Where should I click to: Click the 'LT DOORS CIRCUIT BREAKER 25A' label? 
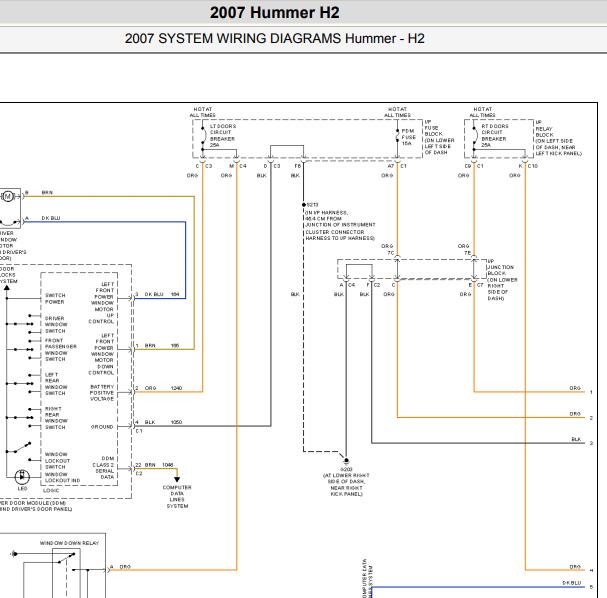click(223, 135)
